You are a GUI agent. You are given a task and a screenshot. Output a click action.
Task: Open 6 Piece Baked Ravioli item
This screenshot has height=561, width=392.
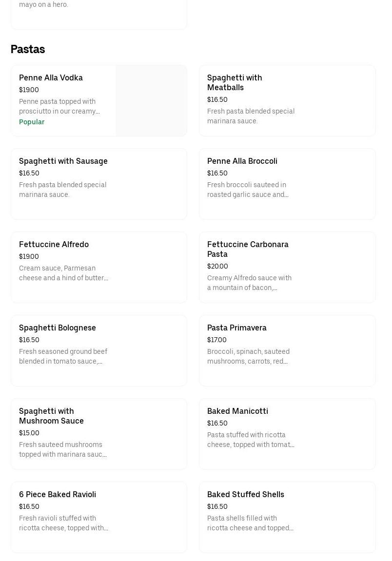pos(99,518)
